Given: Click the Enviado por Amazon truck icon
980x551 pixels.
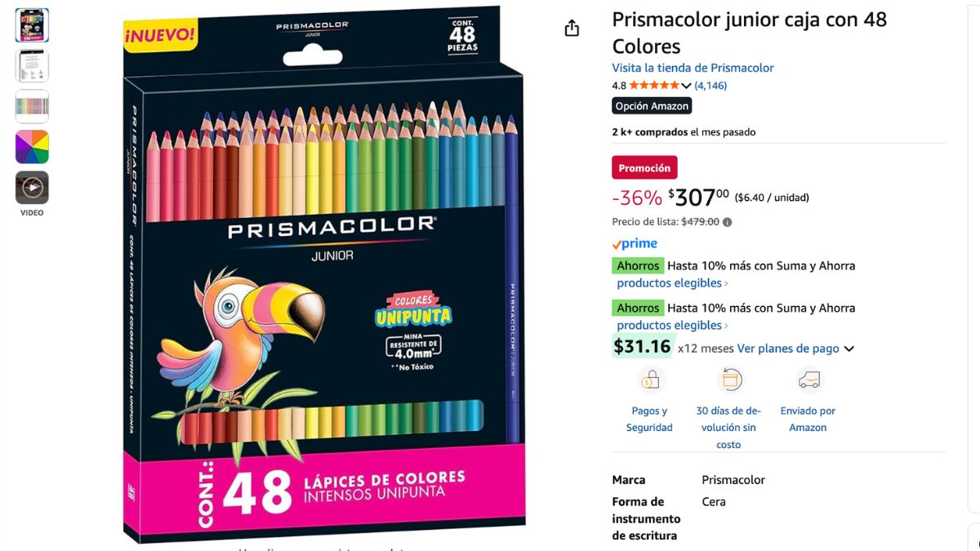Looking at the screenshot, I should (x=808, y=380).
